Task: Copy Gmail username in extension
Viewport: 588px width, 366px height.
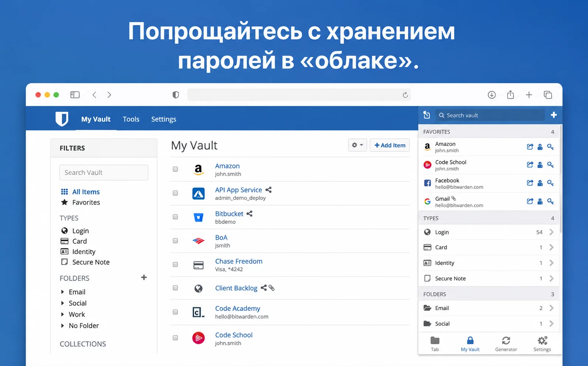Action: 540,201
